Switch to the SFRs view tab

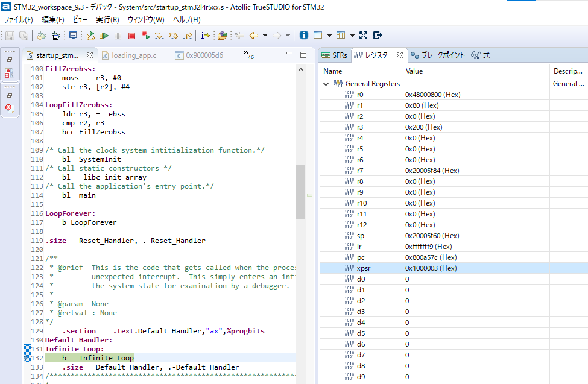click(335, 55)
